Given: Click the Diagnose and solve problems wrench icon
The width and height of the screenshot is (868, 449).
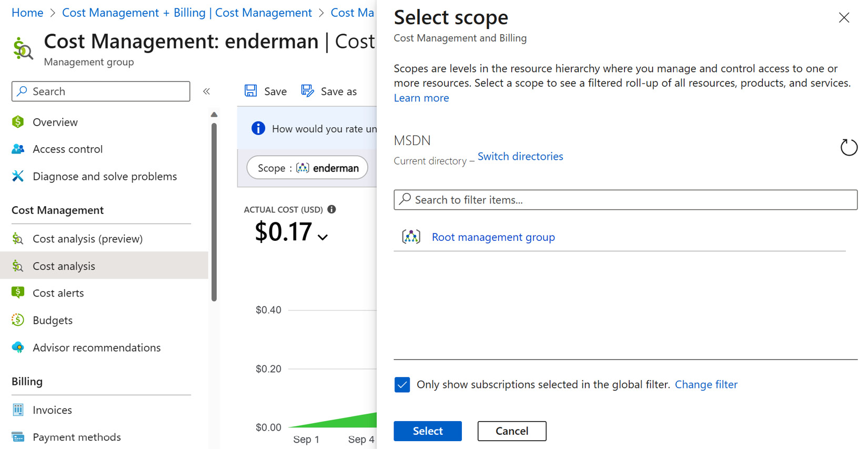Looking at the screenshot, I should pyautogui.click(x=18, y=176).
